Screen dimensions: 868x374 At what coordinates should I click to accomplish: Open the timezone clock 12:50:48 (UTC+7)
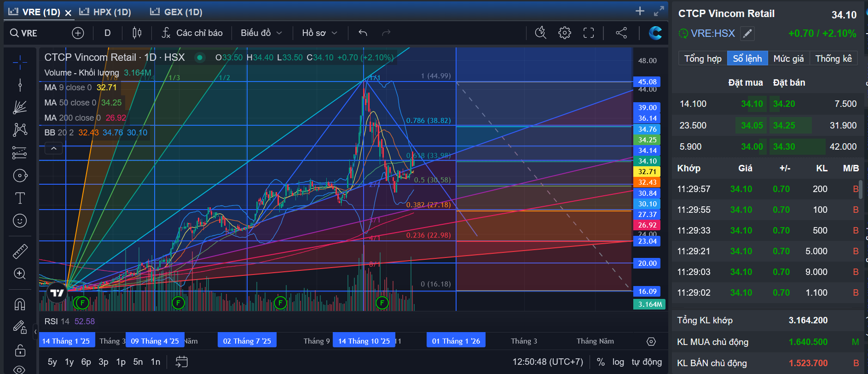point(548,362)
